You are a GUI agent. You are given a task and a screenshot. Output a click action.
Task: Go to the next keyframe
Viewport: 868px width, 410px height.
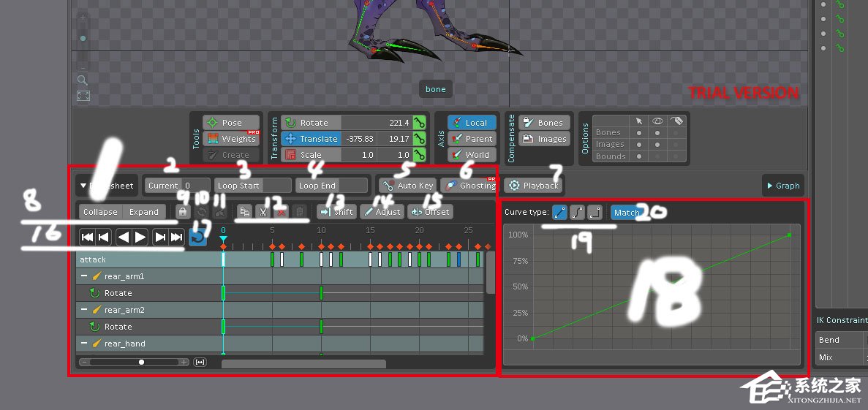[160, 238]
